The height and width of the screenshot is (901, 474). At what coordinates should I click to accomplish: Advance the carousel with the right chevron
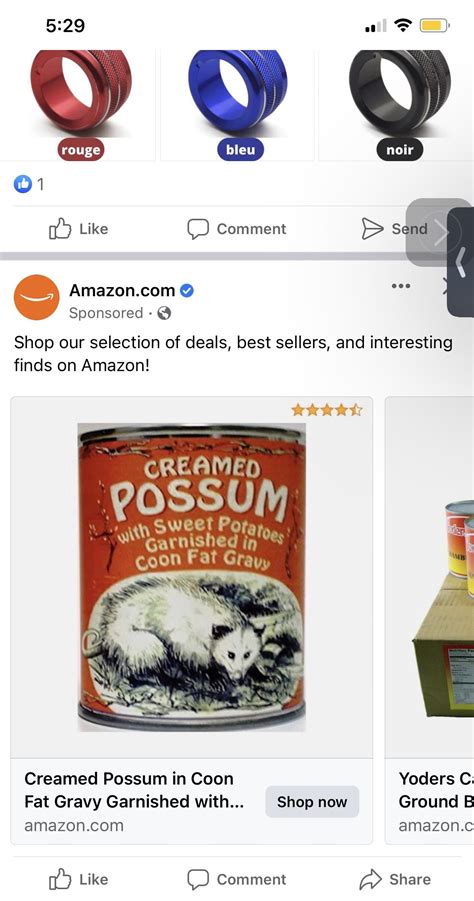(439, 233)
